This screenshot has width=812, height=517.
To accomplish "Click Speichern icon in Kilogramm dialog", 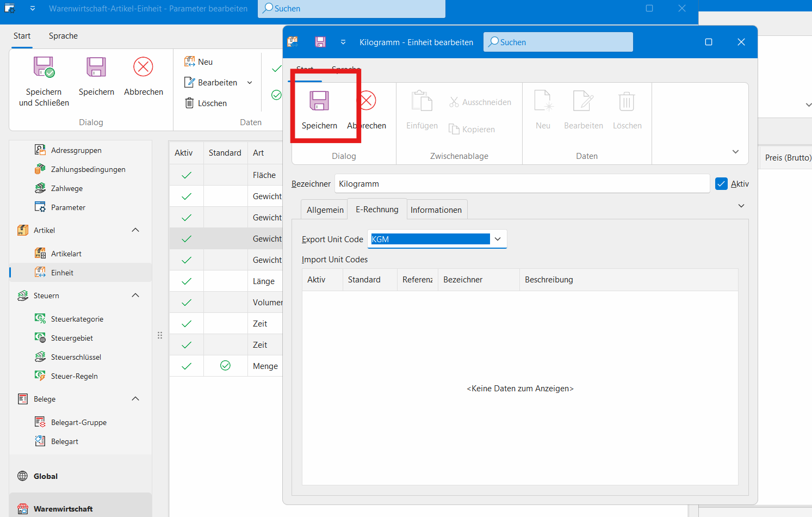I will pos(319,101).
